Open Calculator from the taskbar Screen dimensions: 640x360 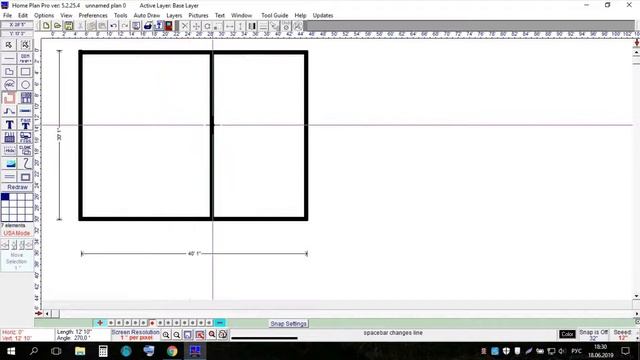pyautogui.click(x=103, y=351)
